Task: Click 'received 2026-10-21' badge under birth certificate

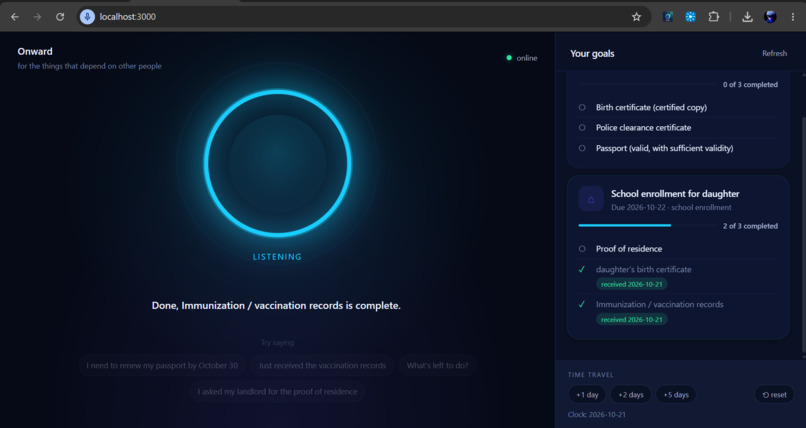Action: pos(632,284)
